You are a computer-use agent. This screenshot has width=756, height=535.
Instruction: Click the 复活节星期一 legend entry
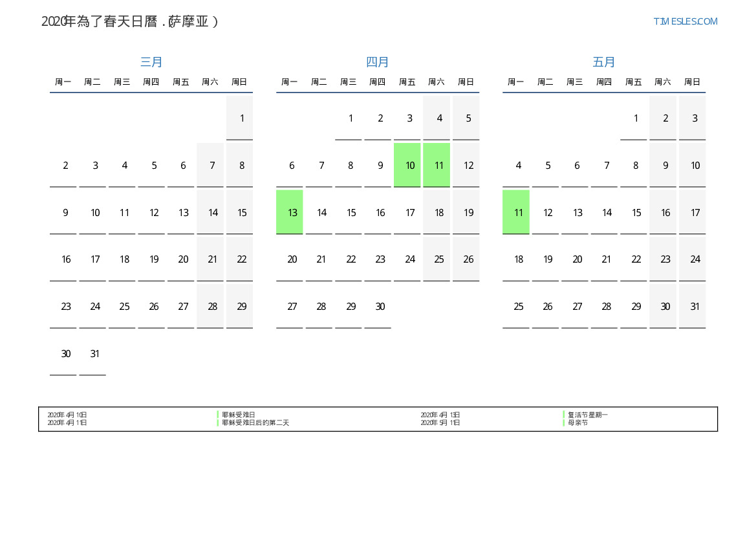coord(588,415)
